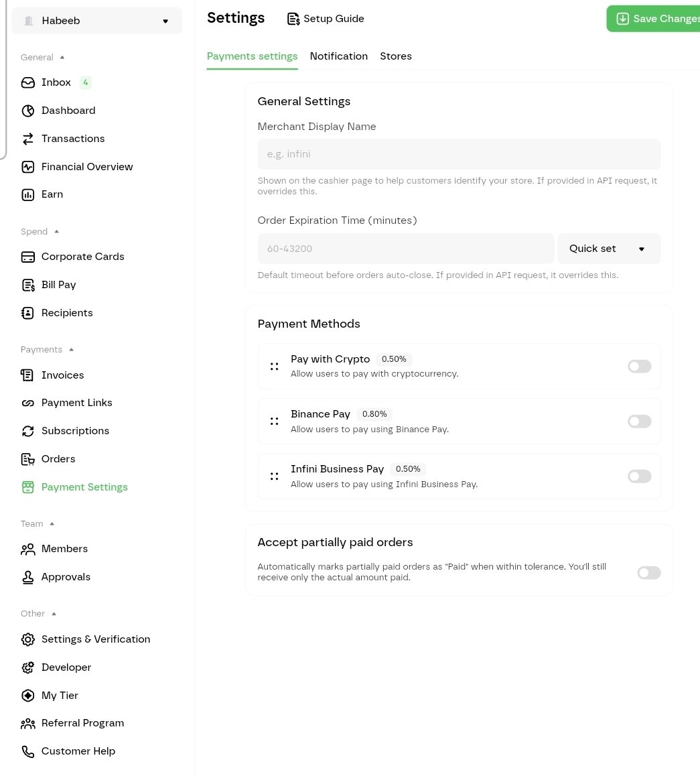Click the Payment Settings store icon
Viewport: 700px width, 774px height.
coord(28,487)
